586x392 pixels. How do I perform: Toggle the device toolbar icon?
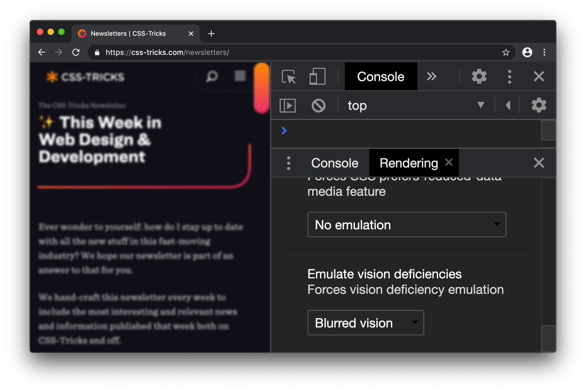pyautogui.click(x=317, y=77)
